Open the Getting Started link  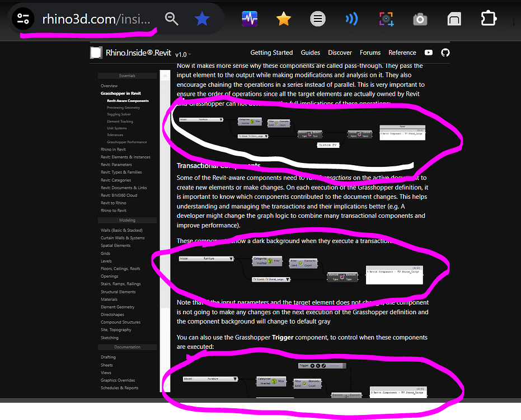point(271,52)
